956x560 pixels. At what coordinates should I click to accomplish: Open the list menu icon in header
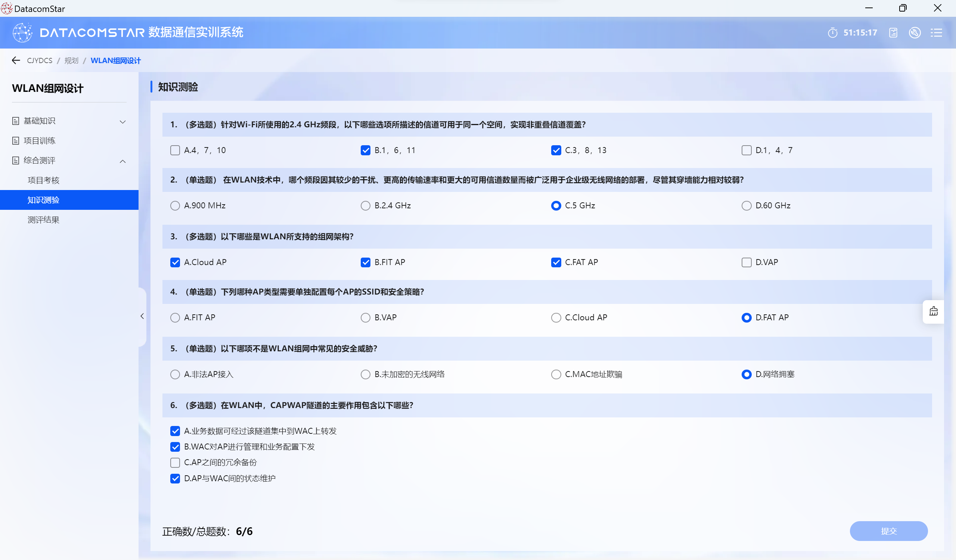(936, 32)
